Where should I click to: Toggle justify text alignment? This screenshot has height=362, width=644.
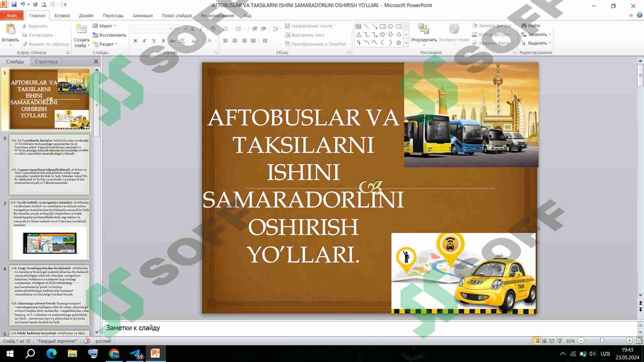click(x=253, y=41)
